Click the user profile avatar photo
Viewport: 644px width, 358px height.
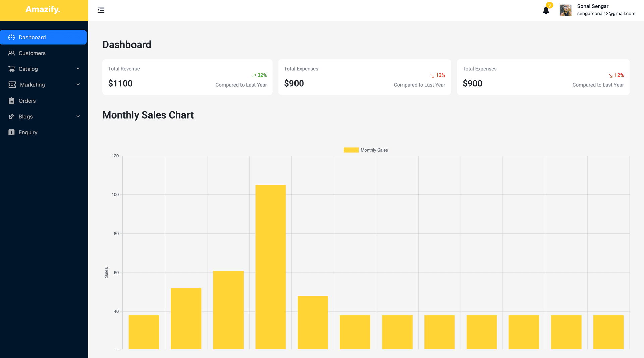565,10
